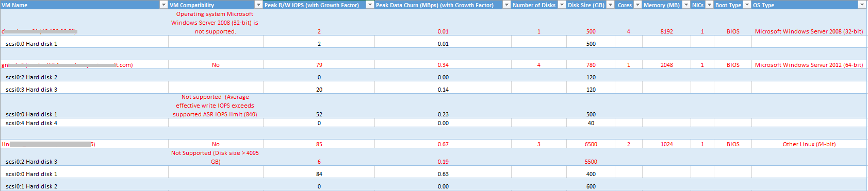The width and height of the screenshot is (868, 191).
Task: Open the NICs column filter dropdown
Action: [709, 5]
